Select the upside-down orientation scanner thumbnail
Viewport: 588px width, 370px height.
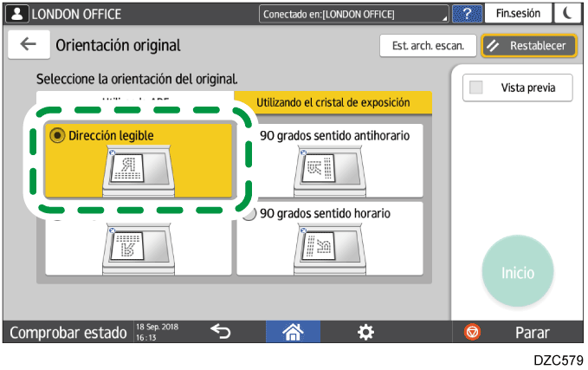(139, 248)
